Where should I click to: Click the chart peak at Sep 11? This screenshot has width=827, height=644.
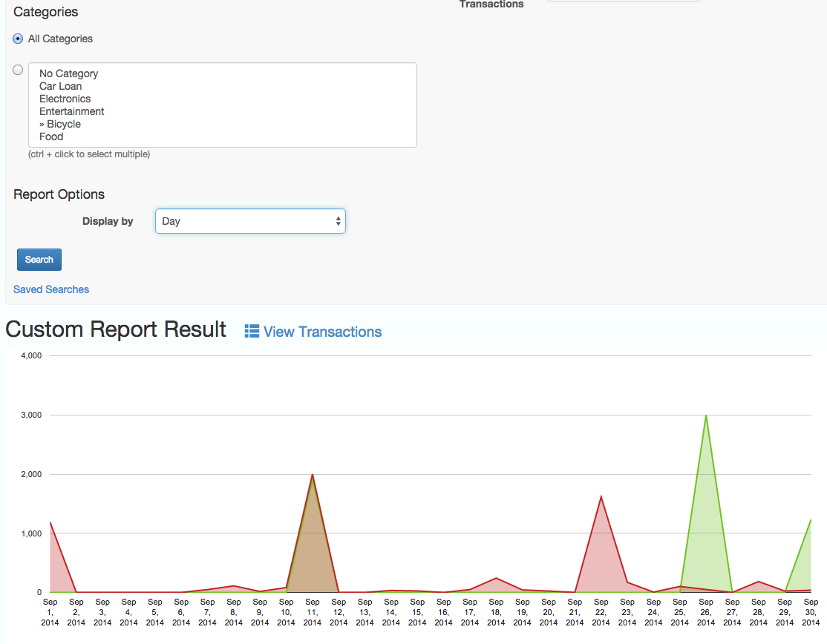tap(313, 475)
